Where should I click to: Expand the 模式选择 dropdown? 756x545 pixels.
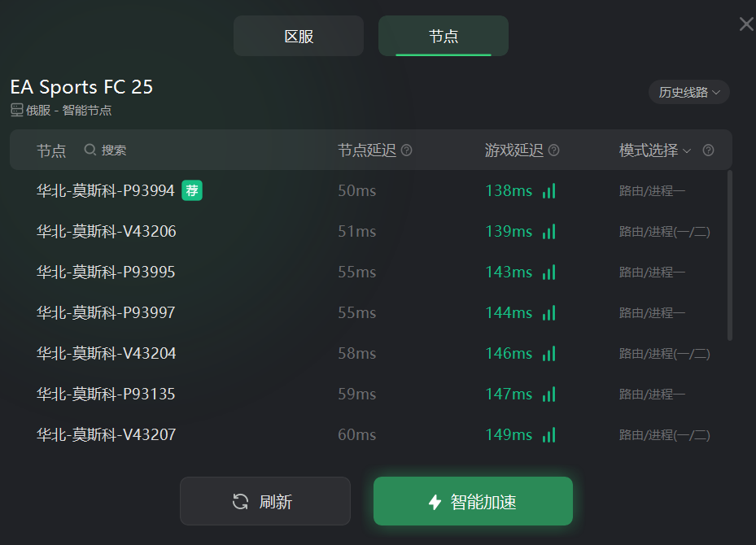coord(655,150)
